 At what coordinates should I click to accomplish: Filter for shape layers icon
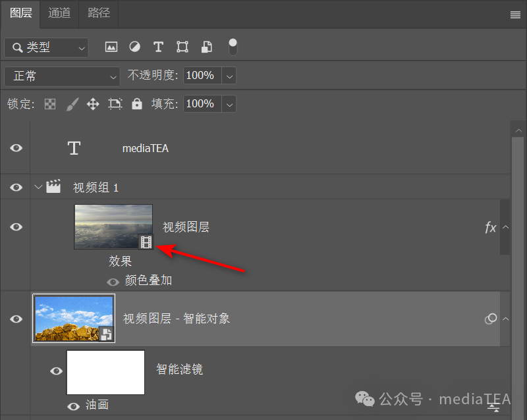[x=182, y=47]
